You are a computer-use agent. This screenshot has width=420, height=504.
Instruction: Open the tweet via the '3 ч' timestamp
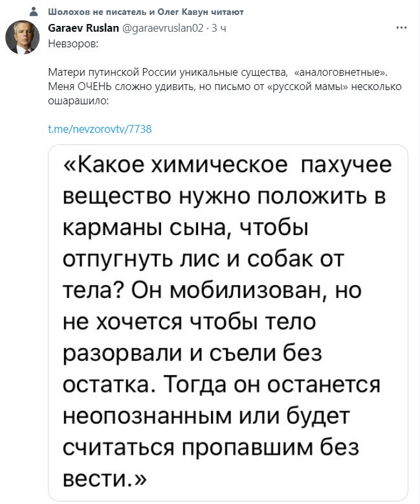coord(219,29)
